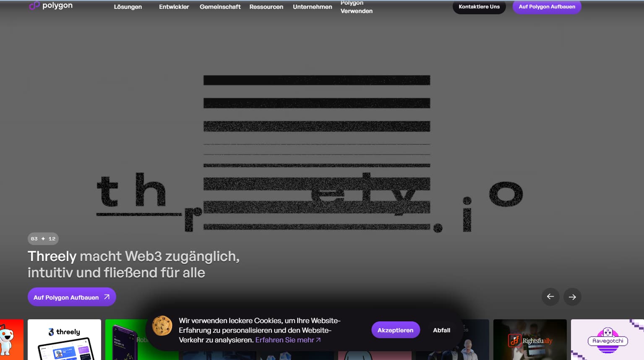Screen dimensions: 644x360
Task: Open the Ressourcen menu
Action: tap(266, 7)
